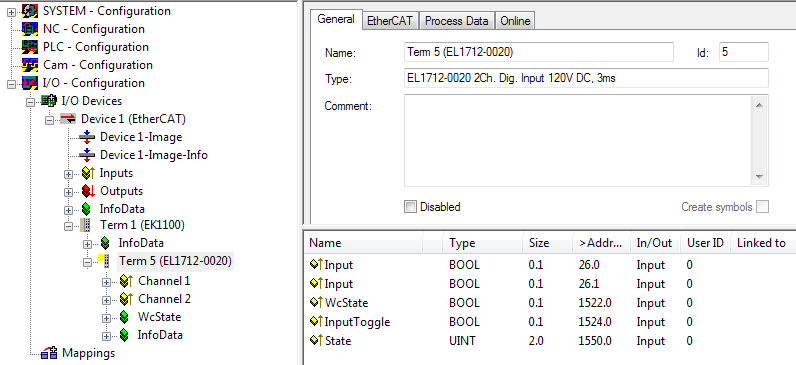Click into the Name field
This screenshot has width=796, height=365.
click(539, 52)
